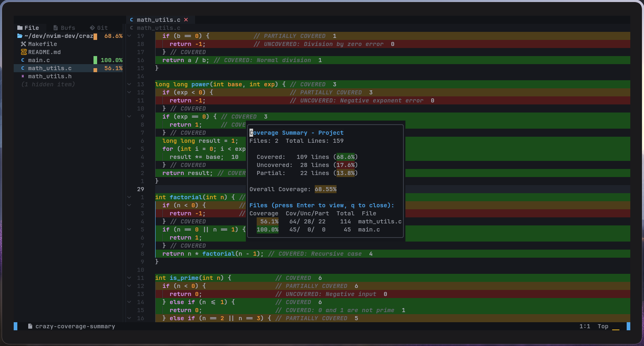Click the Top scroll position indicator

tap(603, 326)
